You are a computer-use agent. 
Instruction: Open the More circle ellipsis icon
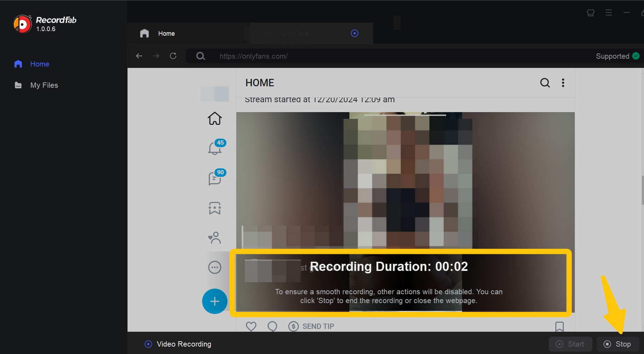(215, 267)
